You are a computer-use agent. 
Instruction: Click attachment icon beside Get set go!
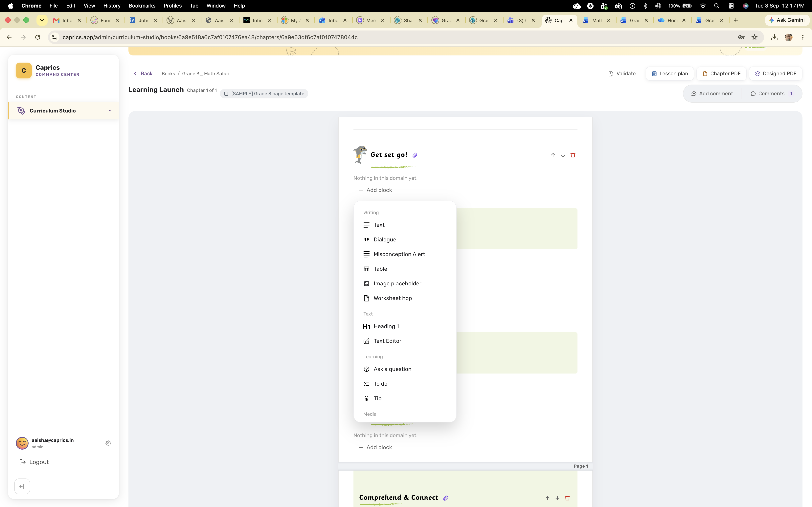pos(415,155)
